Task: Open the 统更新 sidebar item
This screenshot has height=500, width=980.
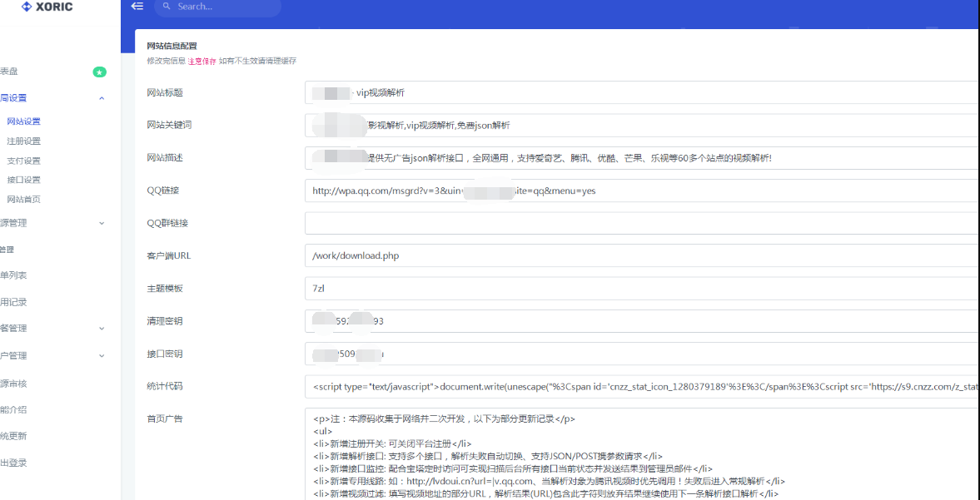Action: (13, 436)
